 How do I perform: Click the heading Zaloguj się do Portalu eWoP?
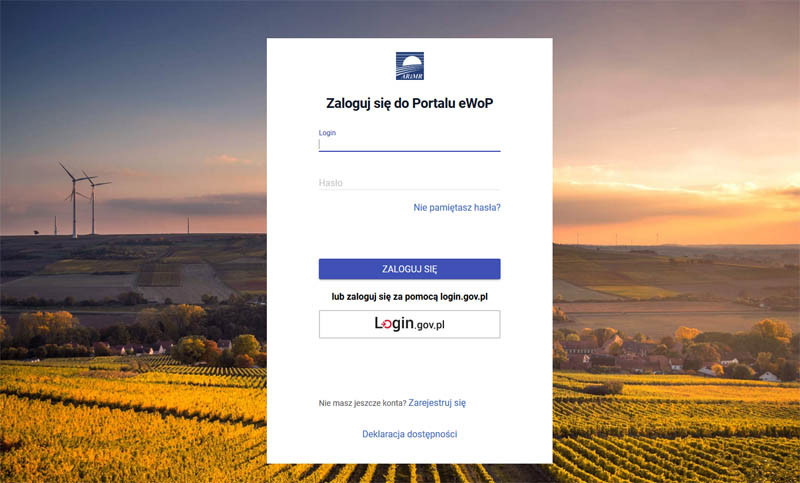point(410,103)
